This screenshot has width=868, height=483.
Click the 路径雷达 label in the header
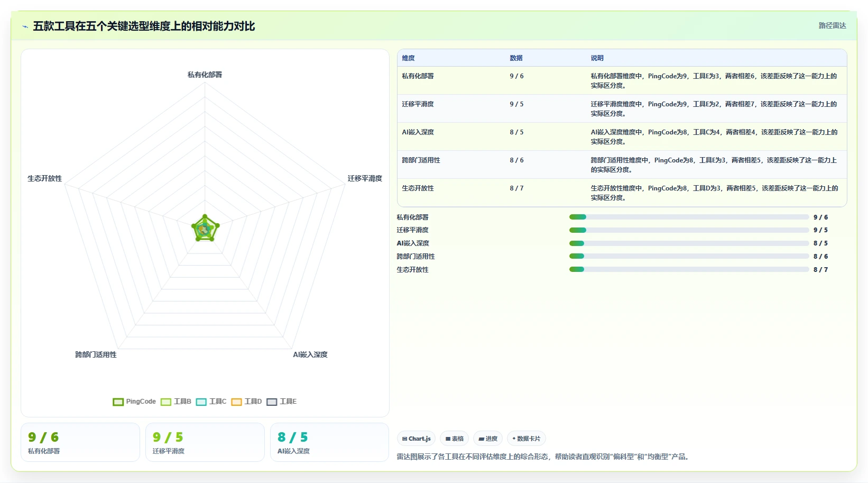pyautogui.click(x=832, y=25)
